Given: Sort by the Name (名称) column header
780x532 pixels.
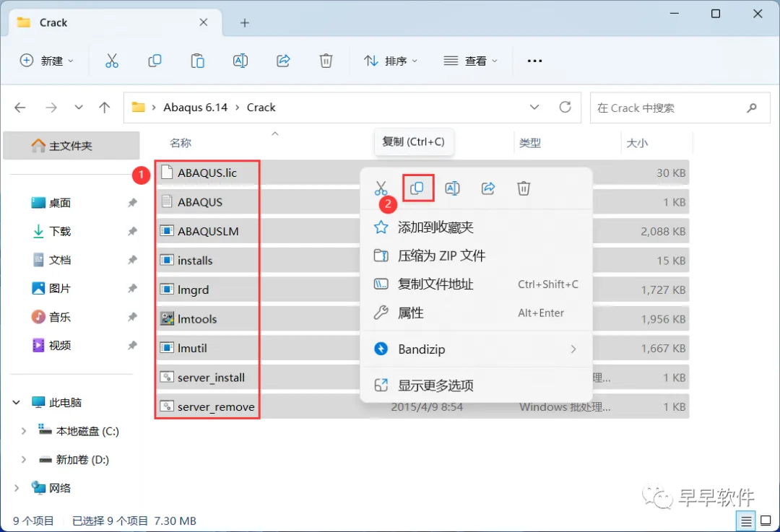Looking at the screenshot, I should click(x=180, y=143).
